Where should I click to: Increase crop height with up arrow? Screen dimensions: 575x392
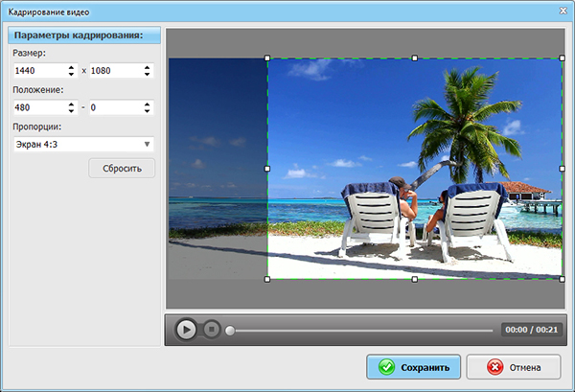[147, 67]
